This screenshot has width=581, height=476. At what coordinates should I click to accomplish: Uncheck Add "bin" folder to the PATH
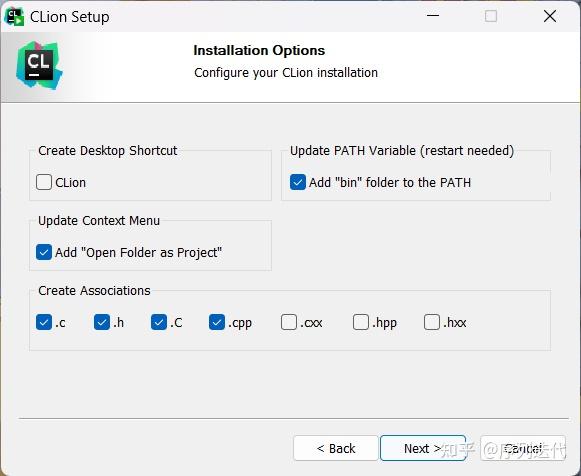point(298,182)
